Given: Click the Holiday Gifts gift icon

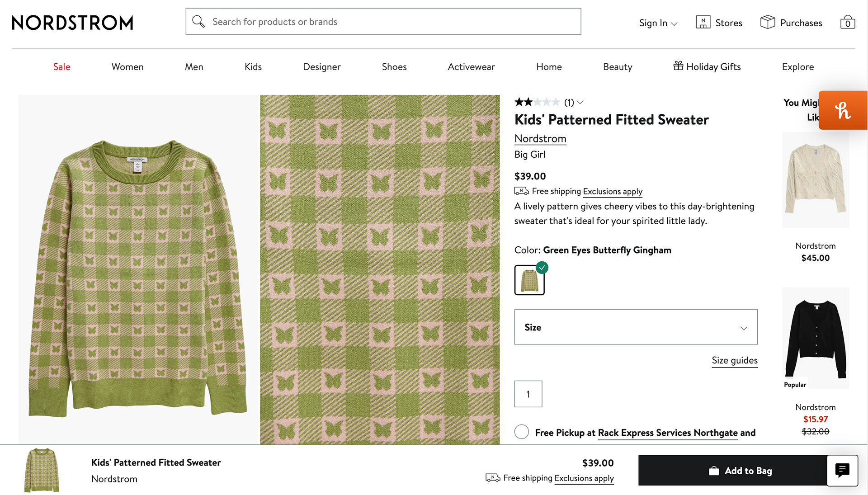Looking at the screenshot, I should 678,66.
